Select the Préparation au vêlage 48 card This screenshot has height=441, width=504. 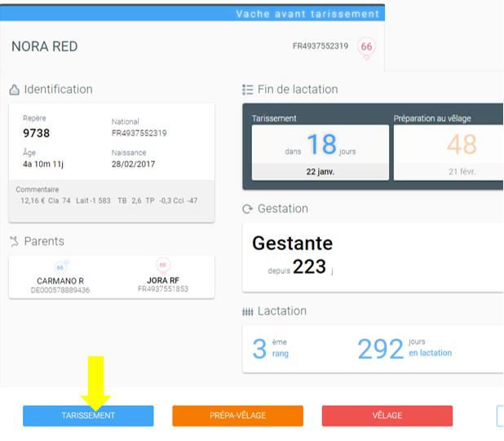pos(449,152)
